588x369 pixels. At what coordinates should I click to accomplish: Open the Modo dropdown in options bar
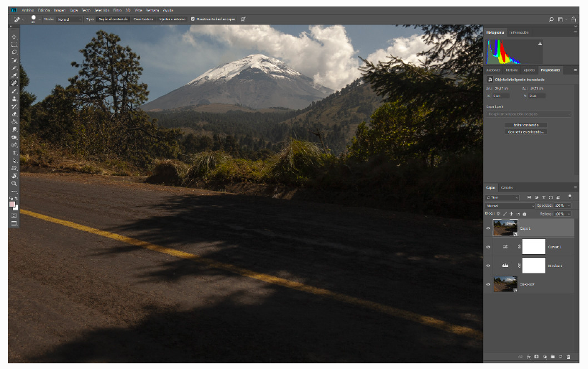click(69, 19)
